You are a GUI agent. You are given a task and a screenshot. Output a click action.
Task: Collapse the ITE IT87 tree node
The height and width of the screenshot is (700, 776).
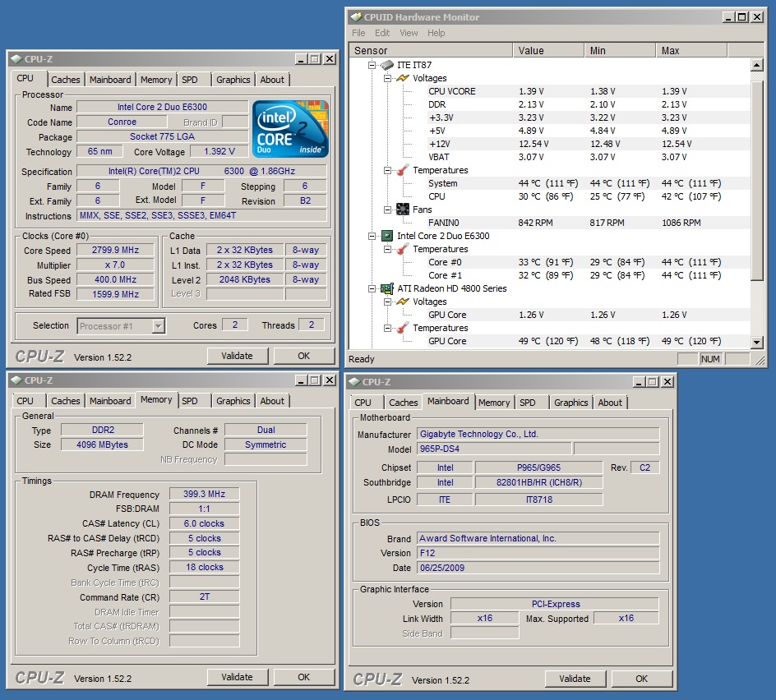[x=372, y=65]
